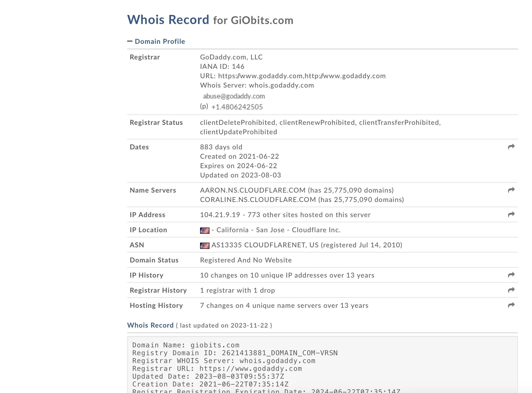Open share arrow in Hosting History row
Image resolution: width=532 pixels, height=393 pixels.
[511, 305]
